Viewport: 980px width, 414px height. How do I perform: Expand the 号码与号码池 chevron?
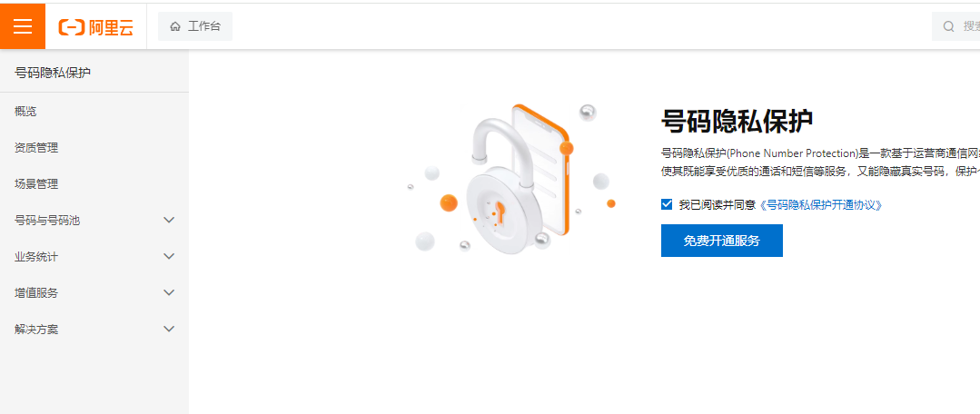point(169,220)
